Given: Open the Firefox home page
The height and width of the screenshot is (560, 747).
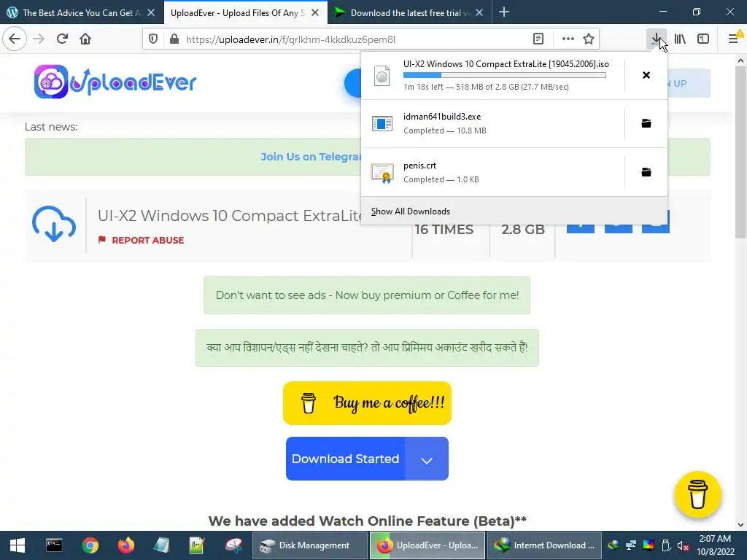Looking at the screenshot, I should pyautogui.click(x=85, y=39).
